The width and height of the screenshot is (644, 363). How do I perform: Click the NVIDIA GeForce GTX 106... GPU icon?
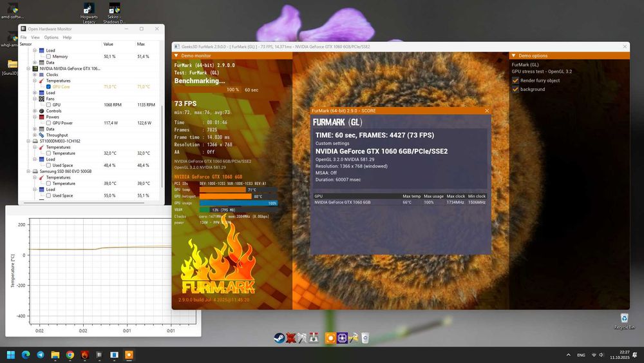(x=35, y=68)
